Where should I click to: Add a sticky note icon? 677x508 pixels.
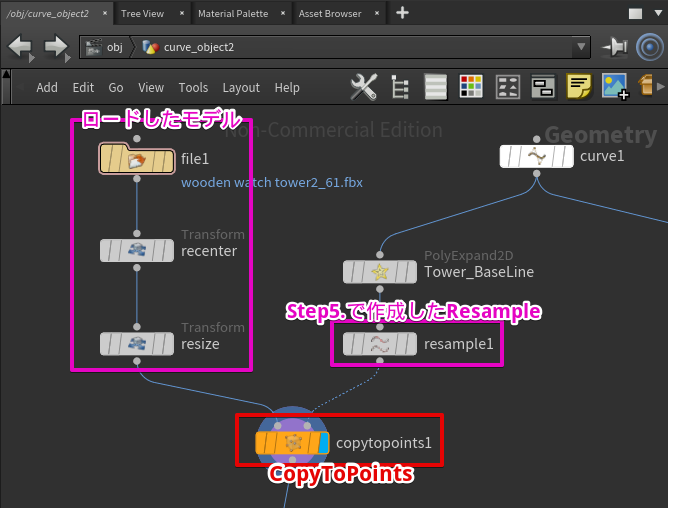[579, 86]
